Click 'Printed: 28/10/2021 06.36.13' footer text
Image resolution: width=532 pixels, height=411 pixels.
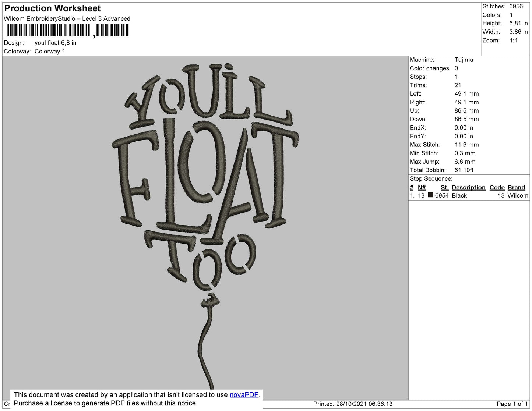353,404
